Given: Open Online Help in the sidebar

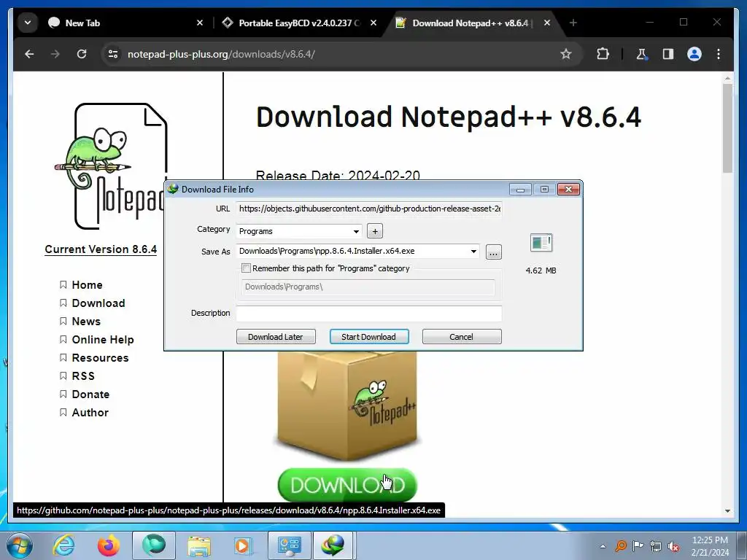Looking at the screenshot, I should (102, 340).
